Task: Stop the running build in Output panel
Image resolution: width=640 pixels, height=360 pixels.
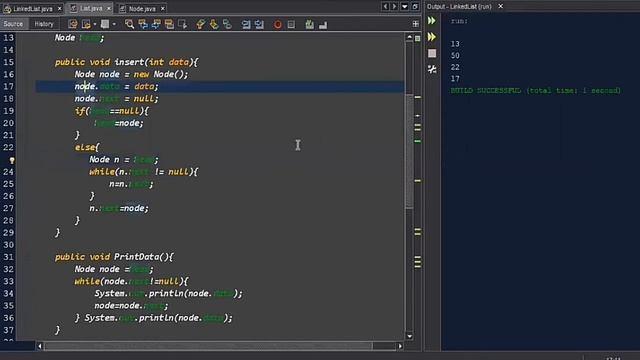Action: [432, 53]
